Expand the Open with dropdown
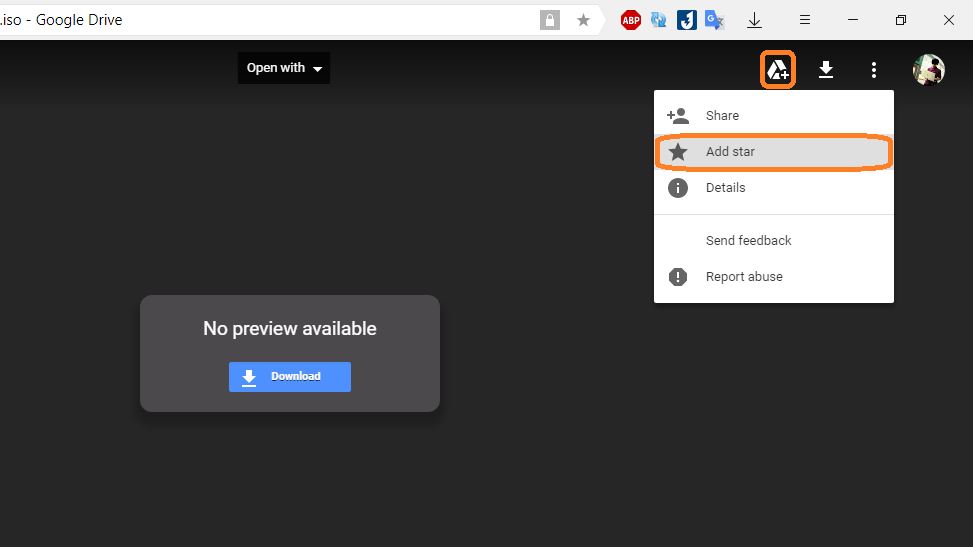Viewport: 973px width, 547px height. coord(284,68)
